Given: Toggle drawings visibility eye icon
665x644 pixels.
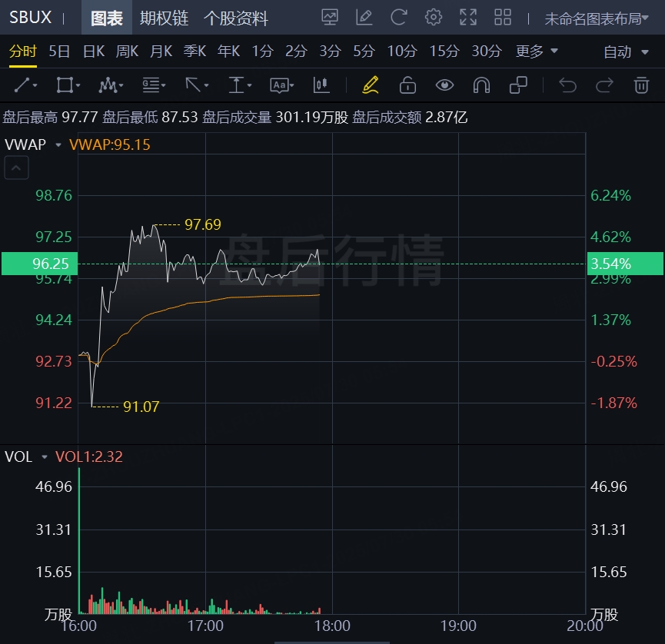Looking at the screenshot, I should pyautogui.click(x=444, y=85).
